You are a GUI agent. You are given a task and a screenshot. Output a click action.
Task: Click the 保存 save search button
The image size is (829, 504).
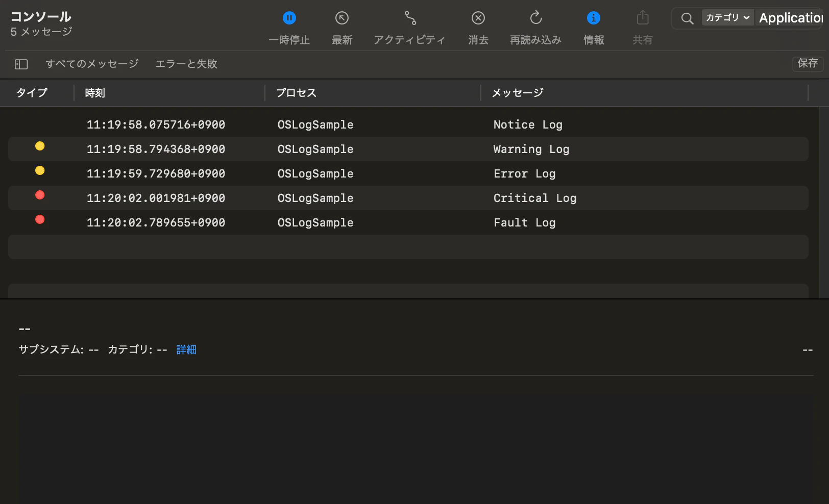pyautogui.click(x=808, y=63)
